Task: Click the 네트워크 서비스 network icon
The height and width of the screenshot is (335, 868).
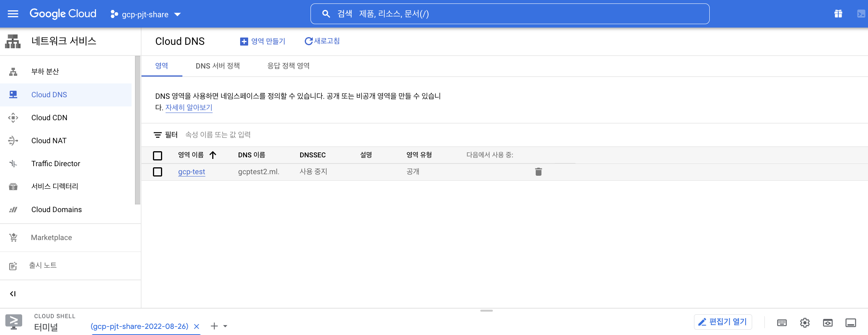Action: (x=13, y=41)
